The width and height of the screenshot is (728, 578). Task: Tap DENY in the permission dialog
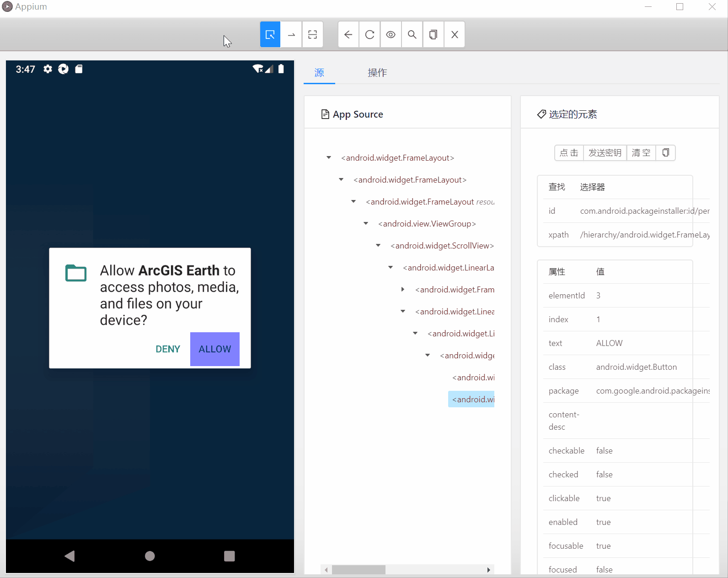168,349
